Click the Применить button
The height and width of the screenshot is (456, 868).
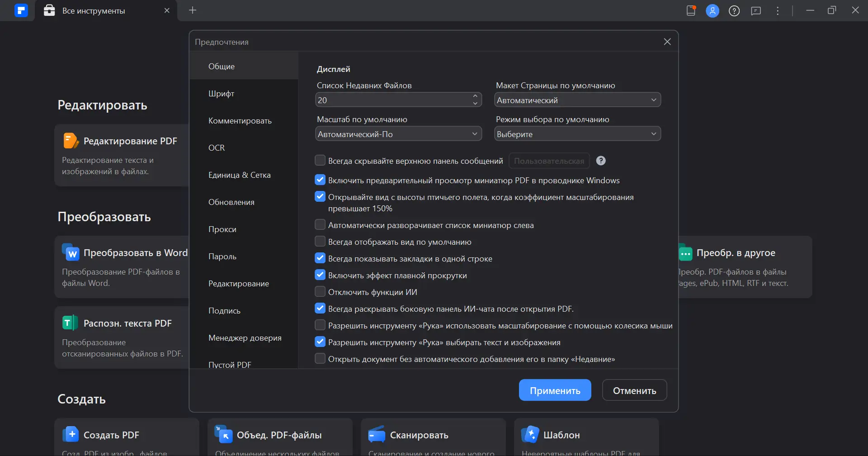point(555,390)
